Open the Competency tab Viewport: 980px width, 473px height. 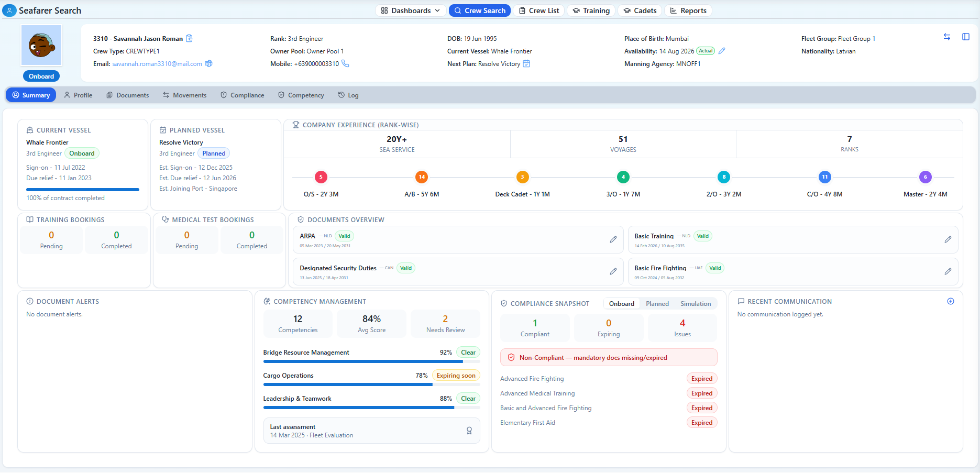pyautogui.click(x=301, y=95)
